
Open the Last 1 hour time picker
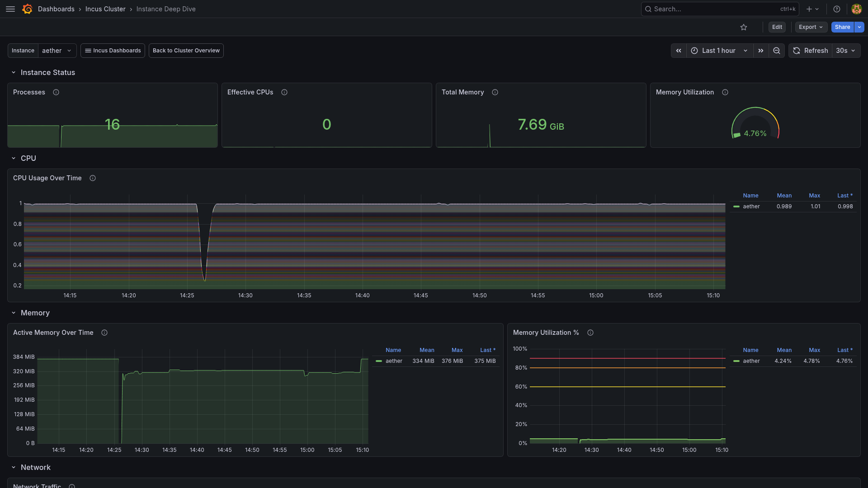coord(720,51)
